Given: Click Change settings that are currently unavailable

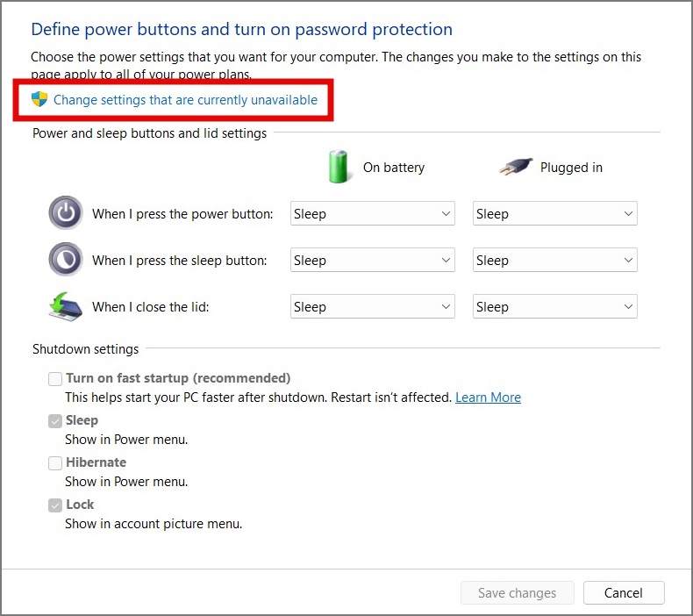Looking at the screenshot, I should point(185,100).
